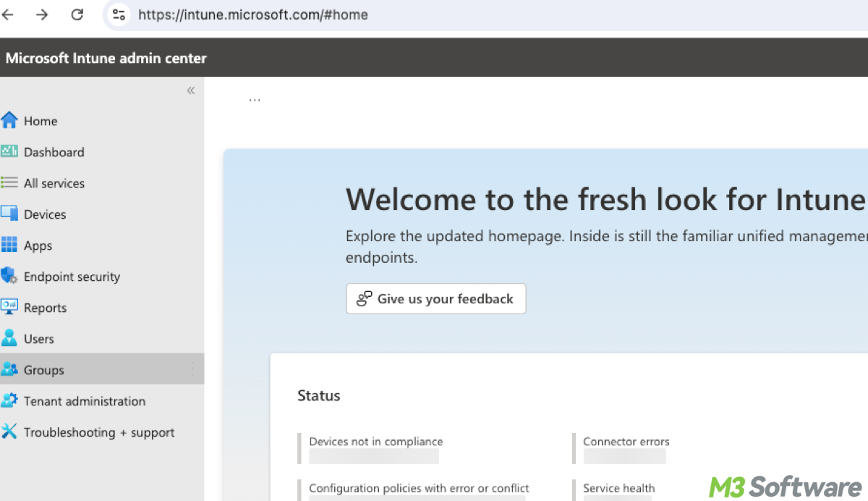Click the Users person icon
The image size is (868, 501).
click(x=9, y=338)
